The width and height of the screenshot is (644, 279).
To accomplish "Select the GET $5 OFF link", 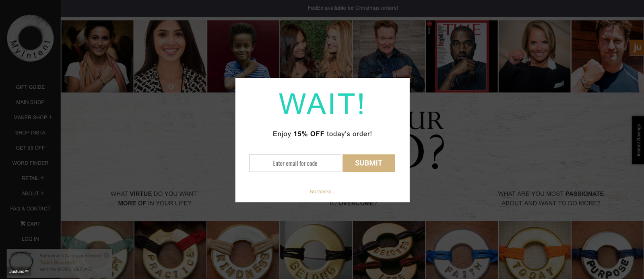I will coord(30,148).
